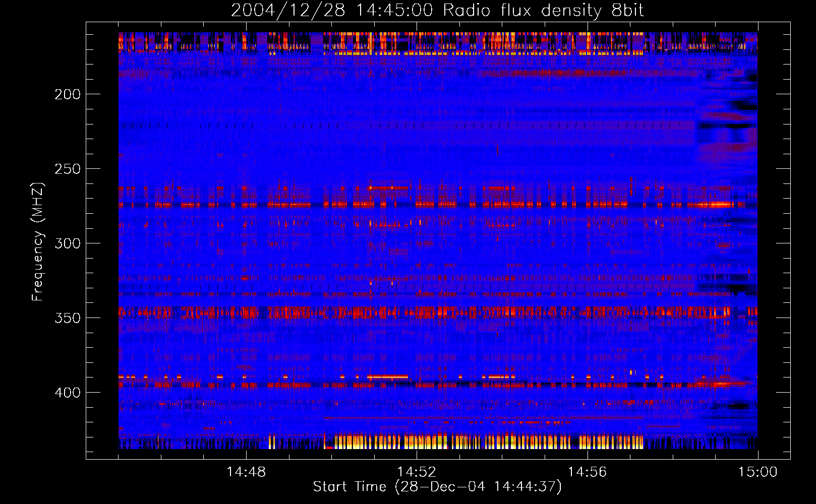Click the 14:52 time tick label
This screenshot has height=504, width=816.
click(417, 472)
